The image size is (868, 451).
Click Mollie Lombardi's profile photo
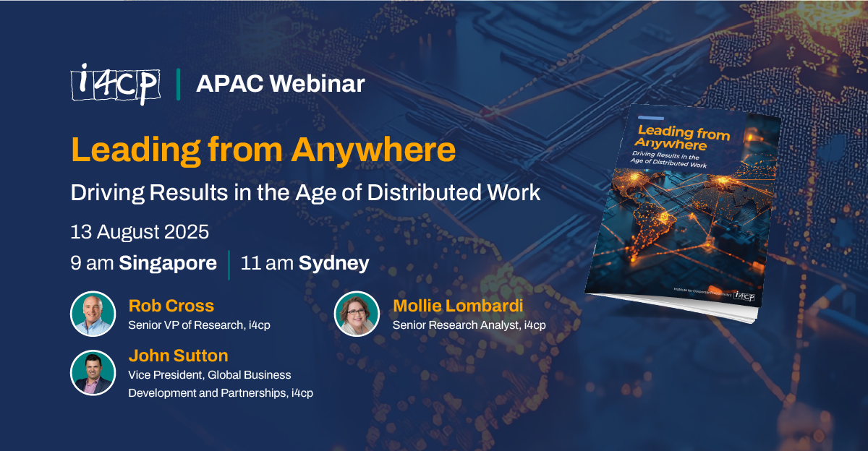click(357, 314)
